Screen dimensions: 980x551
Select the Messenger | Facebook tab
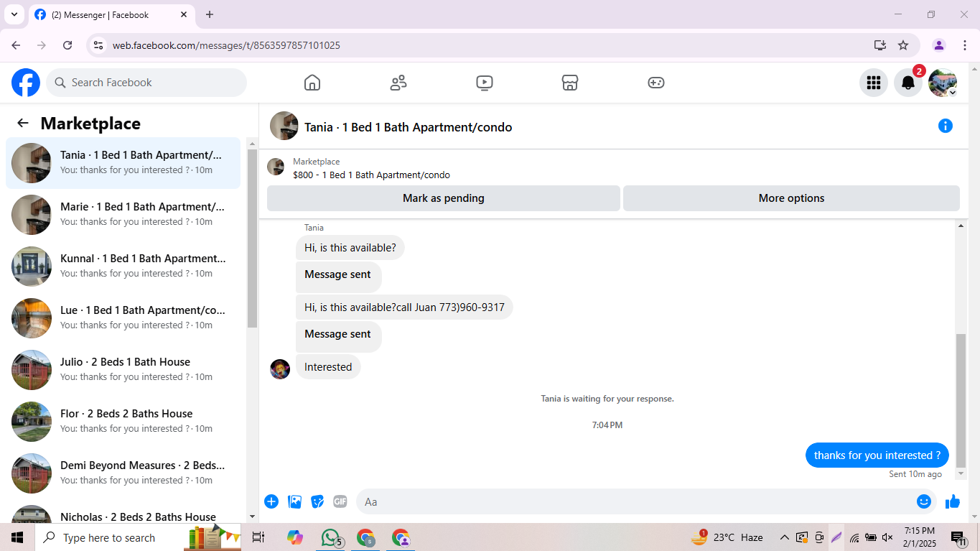[111, 14]
